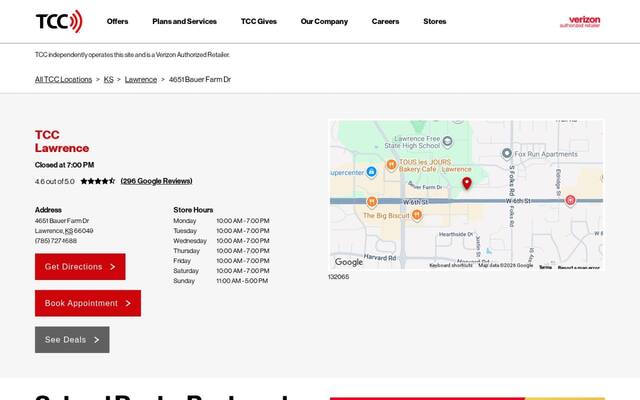Click the 4.6 out of 5.0 rating text
The image size is (640, 400).
click(55, 181)
